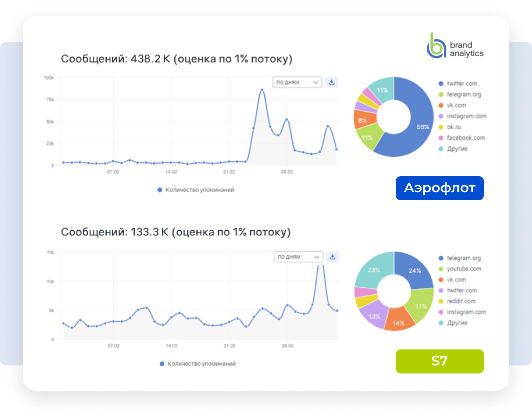Toggle youtube.com in the S7 pie legend
532x419 pixels.
pyautogui.click(x=460, y=269)
